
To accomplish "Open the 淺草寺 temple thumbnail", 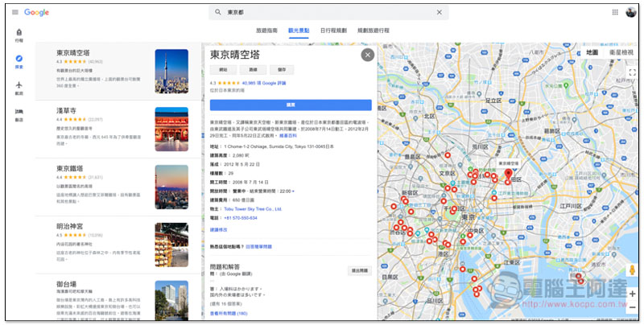I will coord(171,130).
